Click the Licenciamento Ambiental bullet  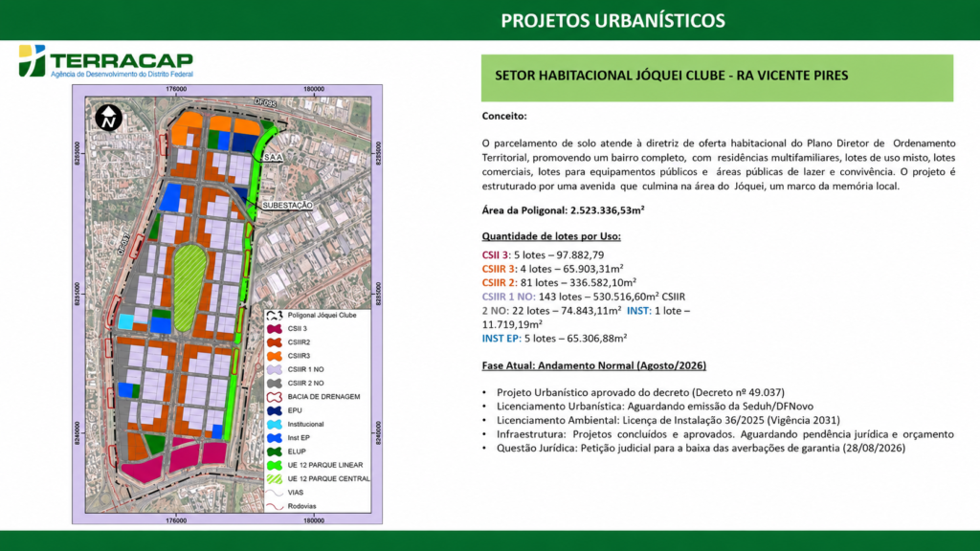[x=668, y=421]
